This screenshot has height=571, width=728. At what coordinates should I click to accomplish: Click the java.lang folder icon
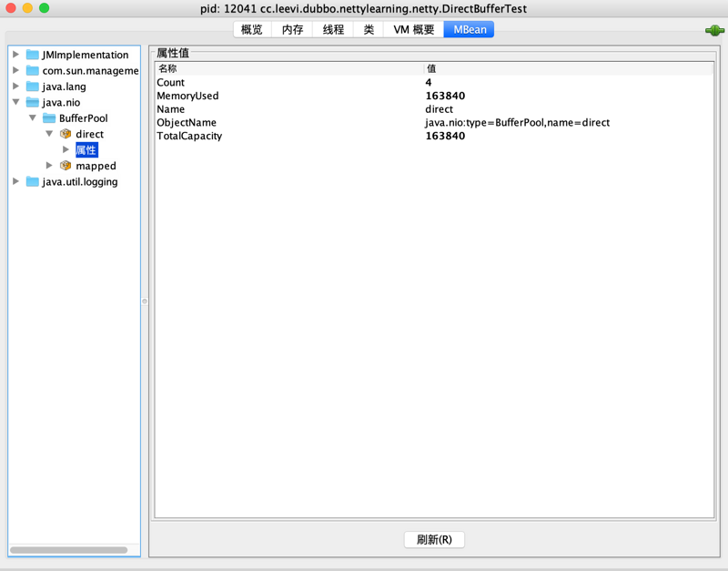click(x=32, y=87)
